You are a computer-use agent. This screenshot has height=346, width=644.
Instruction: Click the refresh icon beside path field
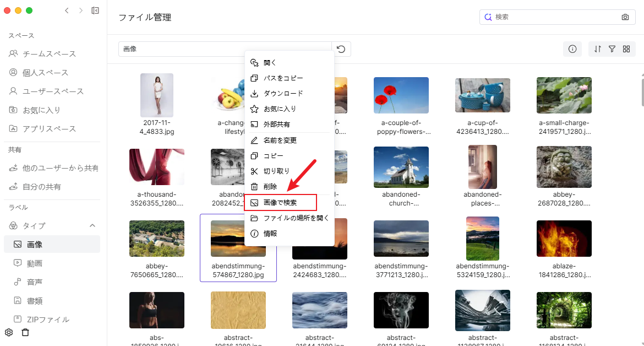coord(341,49)
